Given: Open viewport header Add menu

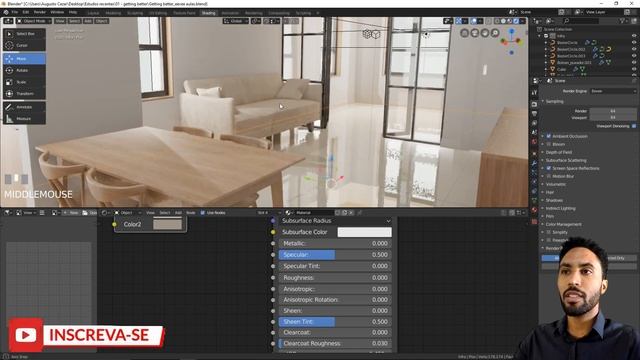Looking at the screenshot, I should pos(88,21).
